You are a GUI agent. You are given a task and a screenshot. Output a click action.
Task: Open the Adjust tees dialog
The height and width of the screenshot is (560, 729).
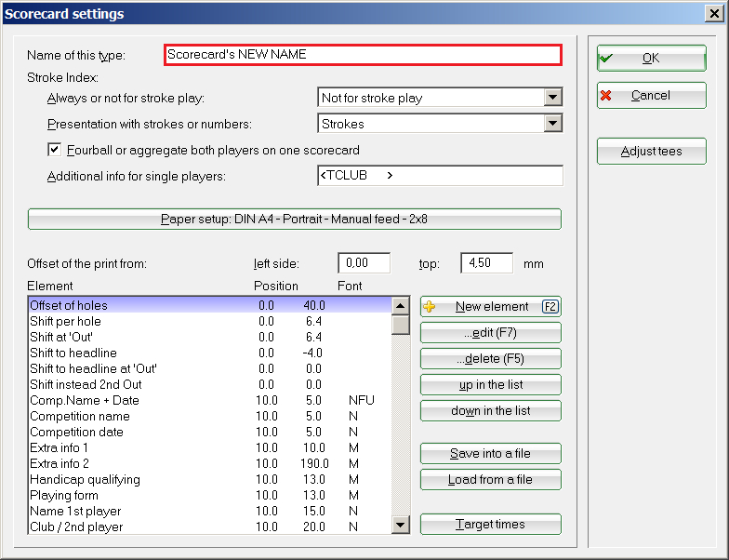coord(651,151)
